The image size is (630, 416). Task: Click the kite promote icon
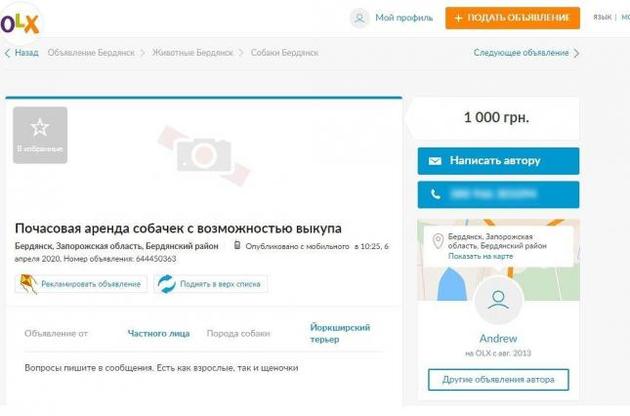tap(28, 284)
